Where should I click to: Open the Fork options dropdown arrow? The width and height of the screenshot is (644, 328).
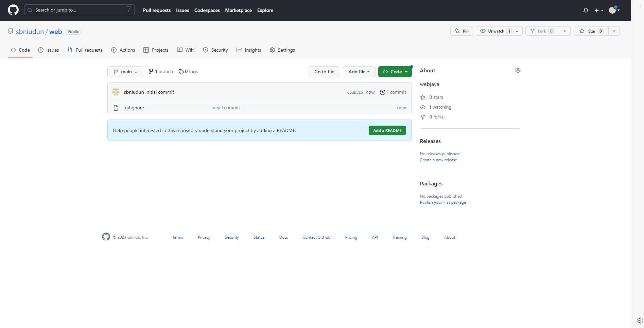[x=565, y=31]
